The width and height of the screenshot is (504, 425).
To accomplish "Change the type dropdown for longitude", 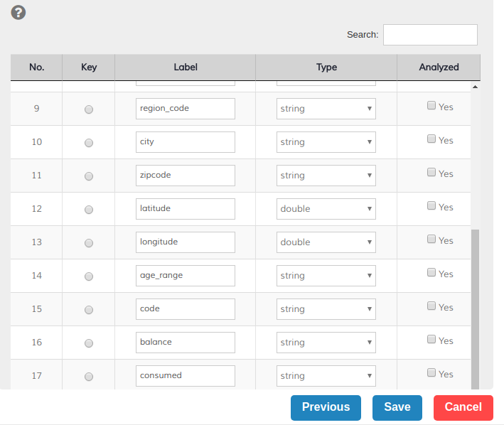I will (x=326, y=242).
